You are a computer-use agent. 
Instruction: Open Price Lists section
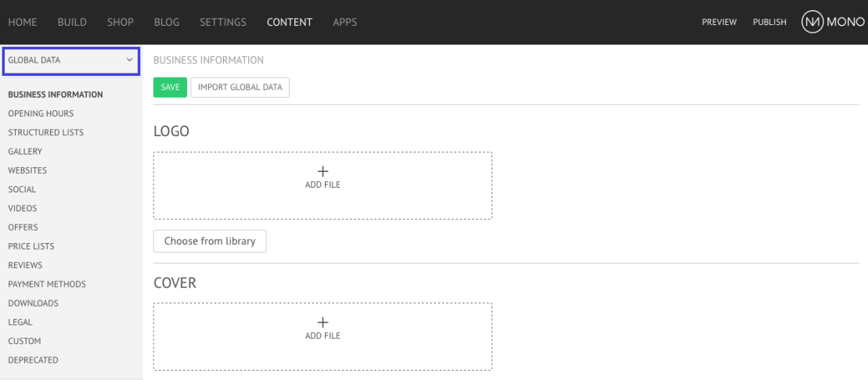coord(31,246)
